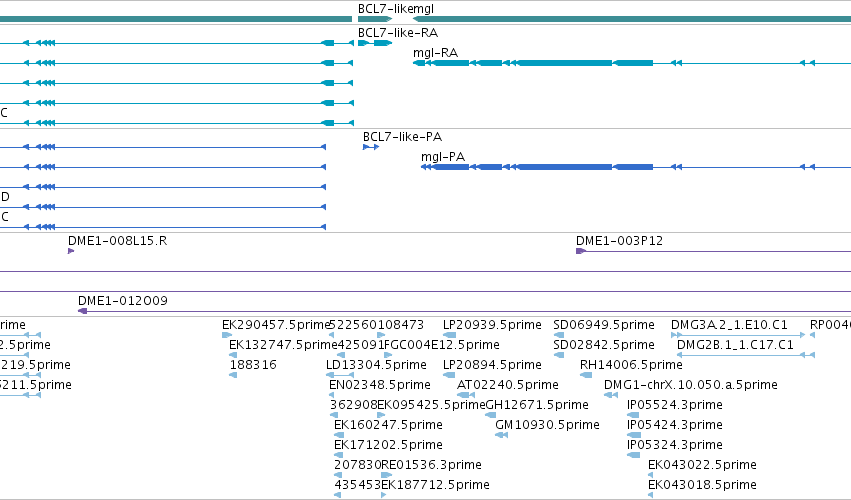Select EST EK160247.5prime
This screenshot has height=500, width=851.
[388, 425]
